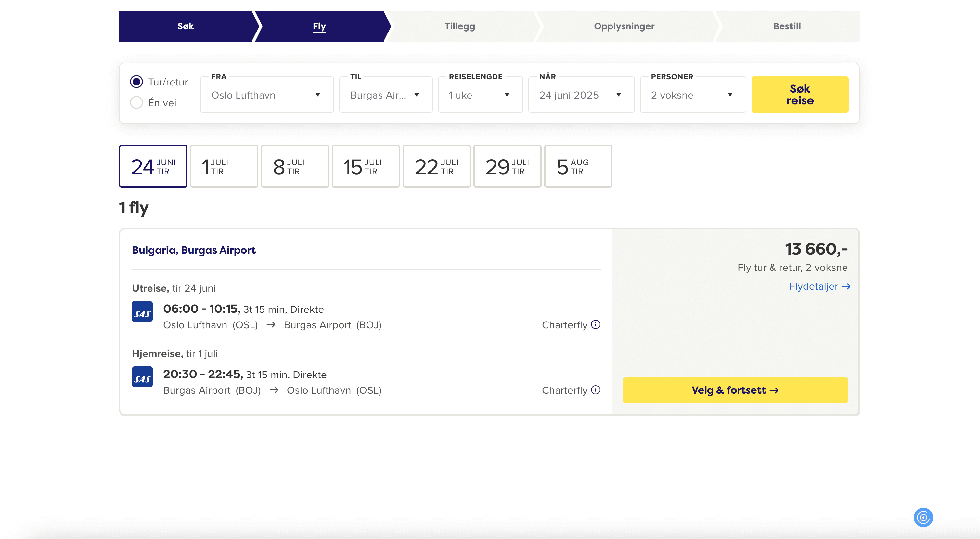Screen dimensions: 980x539
Task: Click the SAS logo on the return flight
Action: (x=142, y=377)
